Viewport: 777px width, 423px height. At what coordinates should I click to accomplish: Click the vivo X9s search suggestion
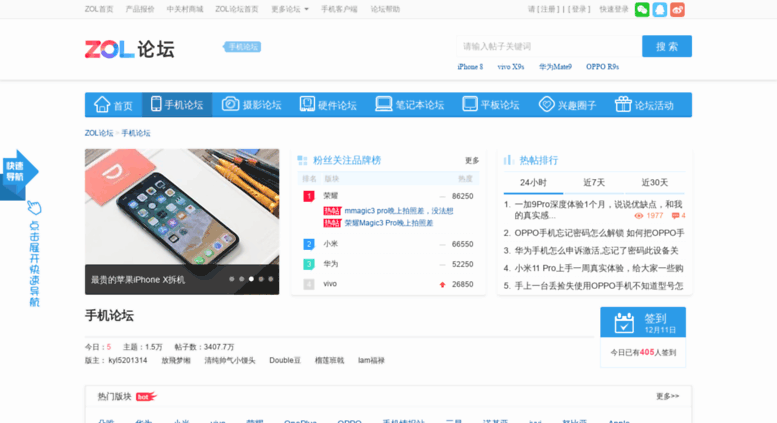(511, 67)
